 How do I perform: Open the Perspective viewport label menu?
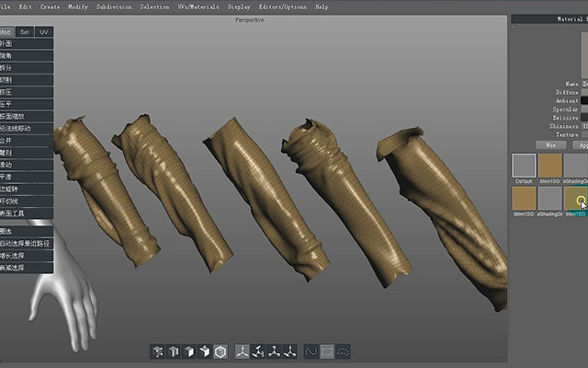point(249,20)
